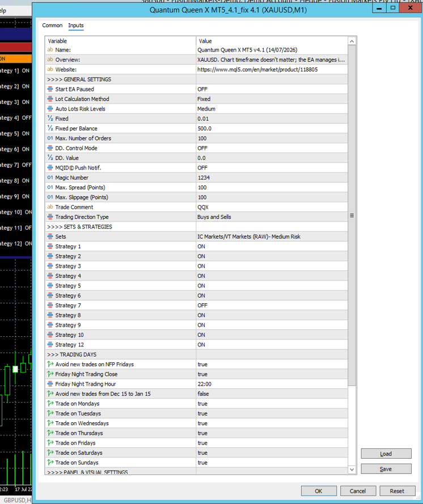Toggle the Trade on Thursdays value
The image size is (423, 504).
click(x=272, y=433)
